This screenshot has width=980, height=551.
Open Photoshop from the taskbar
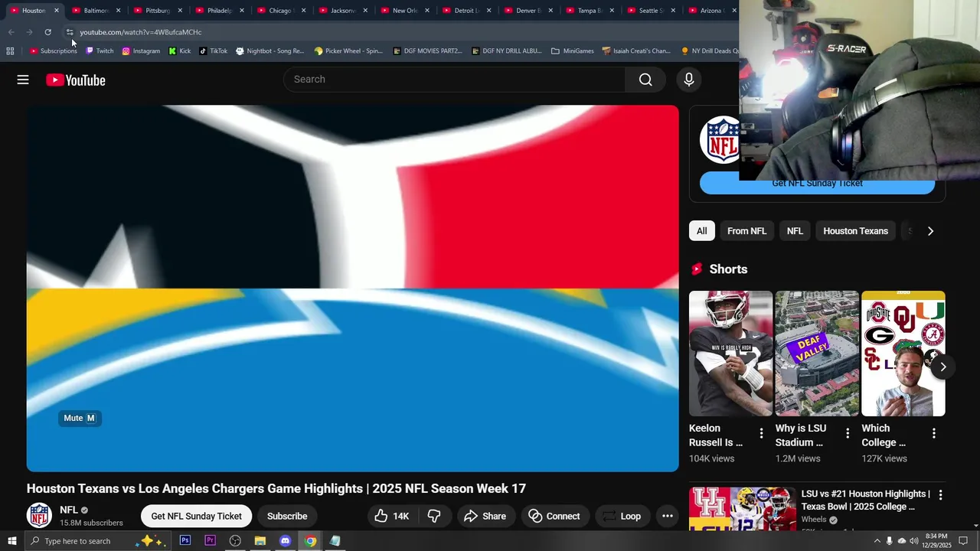(x=185, y=541)
